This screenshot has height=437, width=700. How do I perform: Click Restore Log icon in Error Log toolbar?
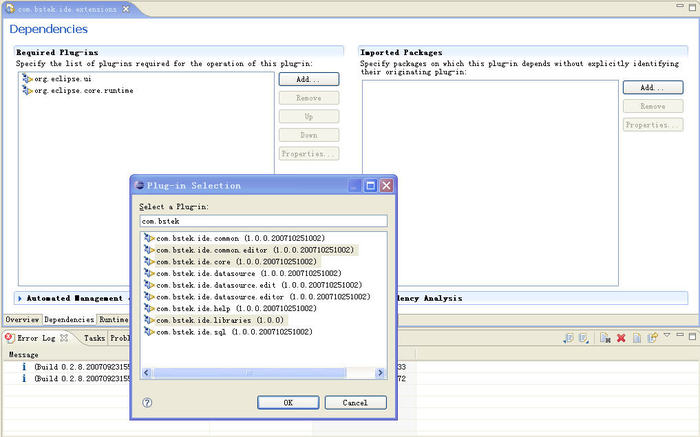[652, 337]
